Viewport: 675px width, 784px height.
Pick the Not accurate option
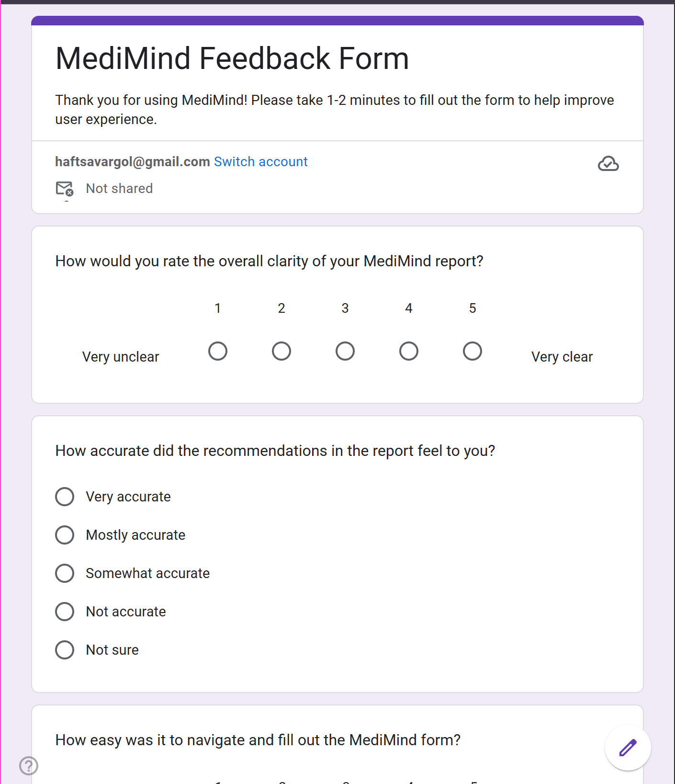pos(65,612)
